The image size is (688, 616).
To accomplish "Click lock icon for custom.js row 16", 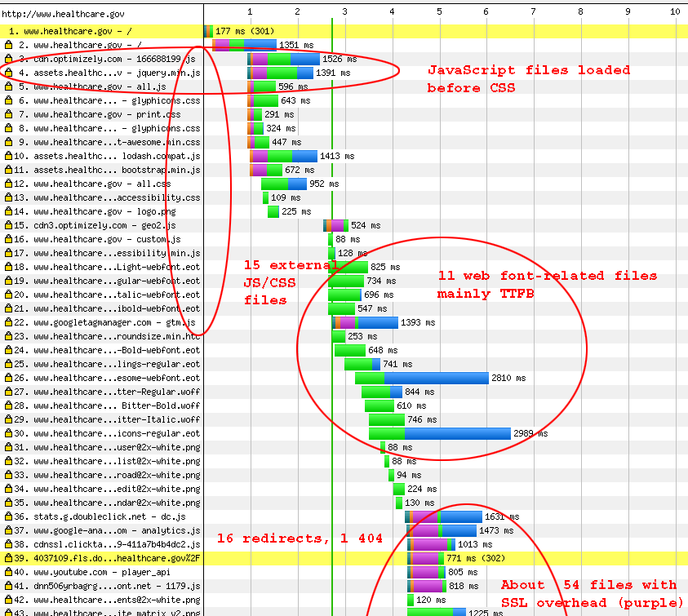I will pyautogui.click(x=8, y=239).
